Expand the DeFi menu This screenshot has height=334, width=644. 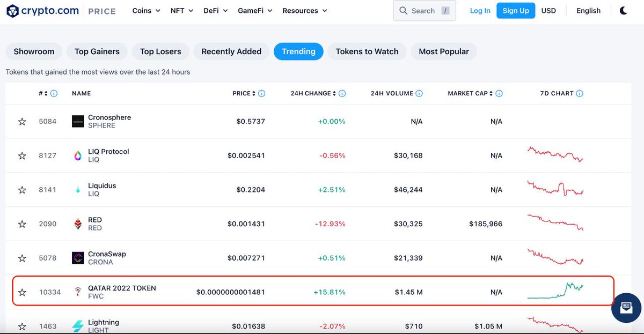click(x=216, y=11)
